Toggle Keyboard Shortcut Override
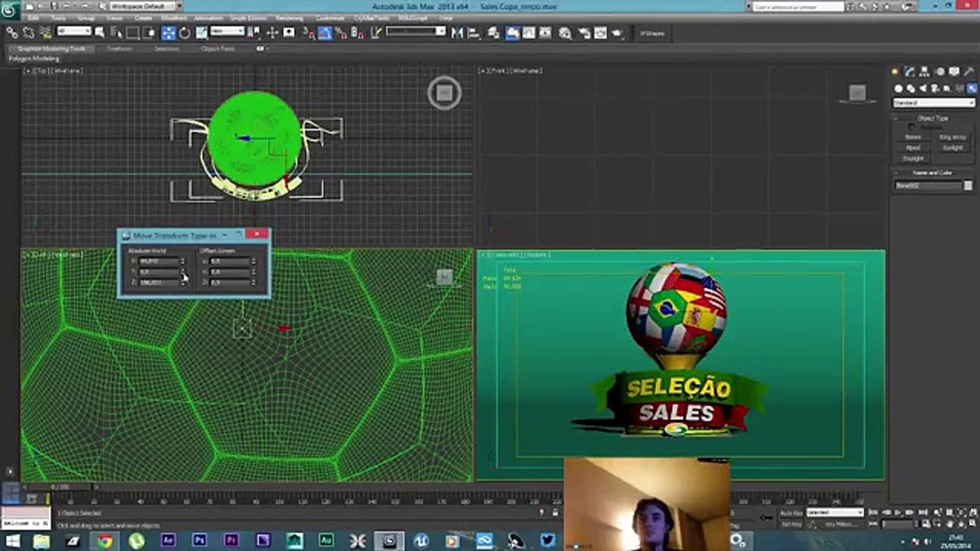Image resolution: width=980 pixels, height=551 pixels. [289, 33]
